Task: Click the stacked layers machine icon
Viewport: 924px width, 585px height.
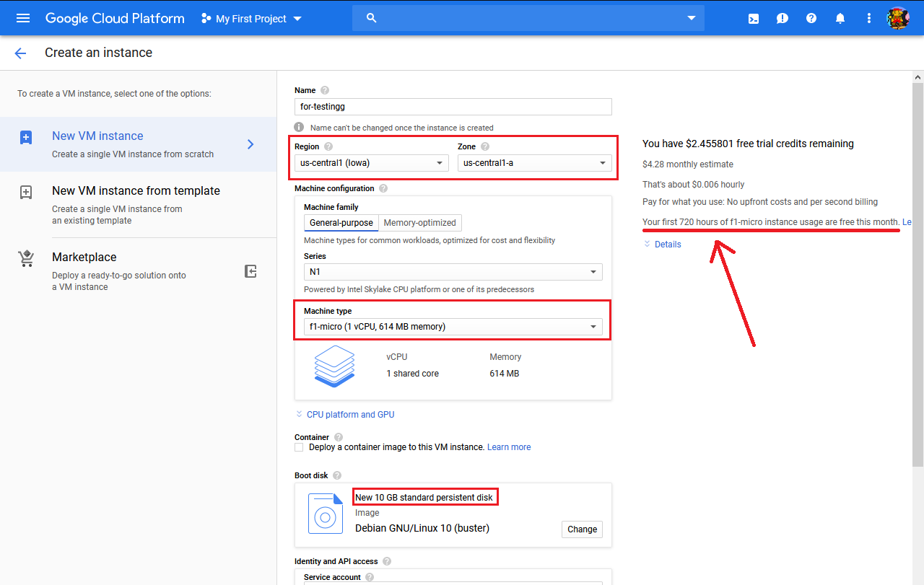Action: point(335,366)
